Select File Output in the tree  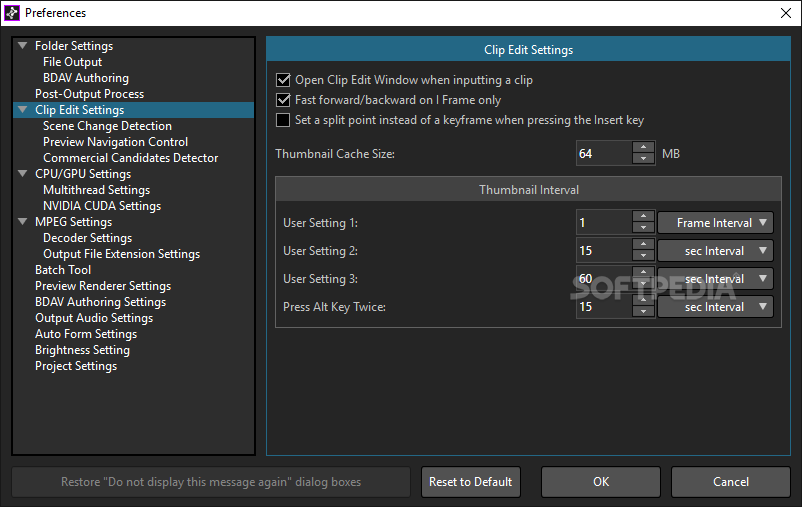pos(72,62)
